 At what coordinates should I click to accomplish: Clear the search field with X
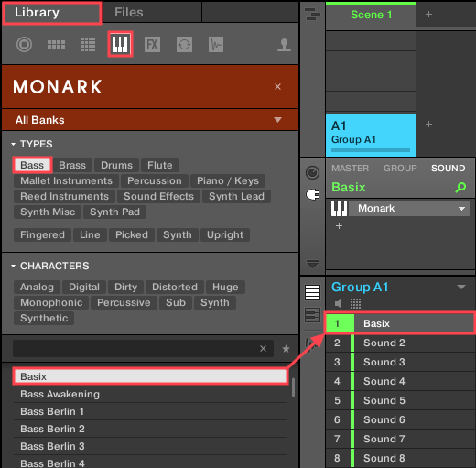click(263, 349)
